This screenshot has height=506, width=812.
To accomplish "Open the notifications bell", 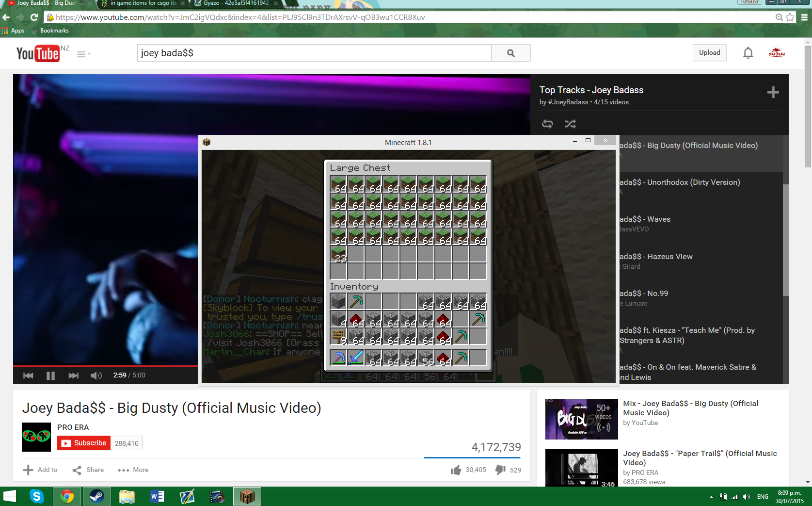I will (x=748, y=53).
